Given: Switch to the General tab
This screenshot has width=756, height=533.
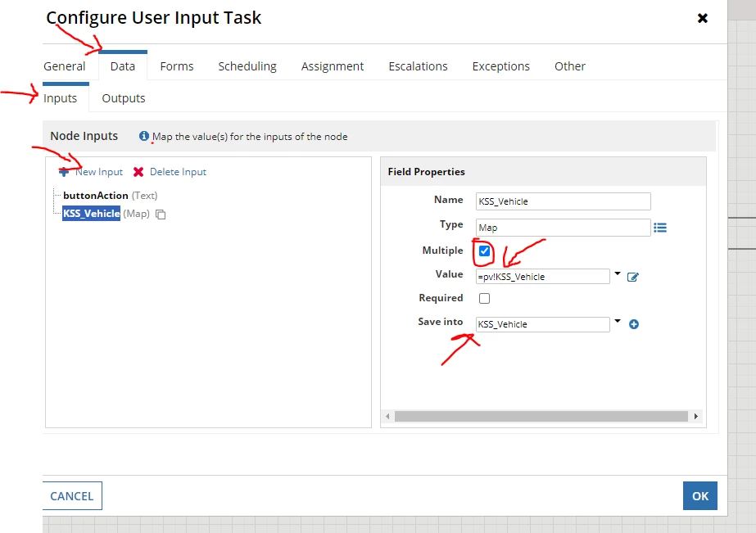Looking at the screenshot, I should 64,66.
